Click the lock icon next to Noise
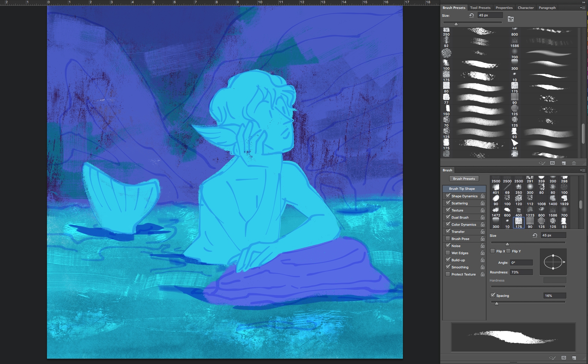The width and height of the screenshot is (588, 364). click(482, 246)
